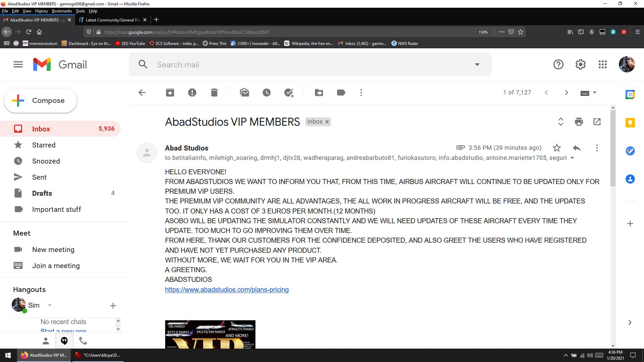The image size is (644, 362).
Task: Reply using the arrow icon
Action: tap(577, 148)
